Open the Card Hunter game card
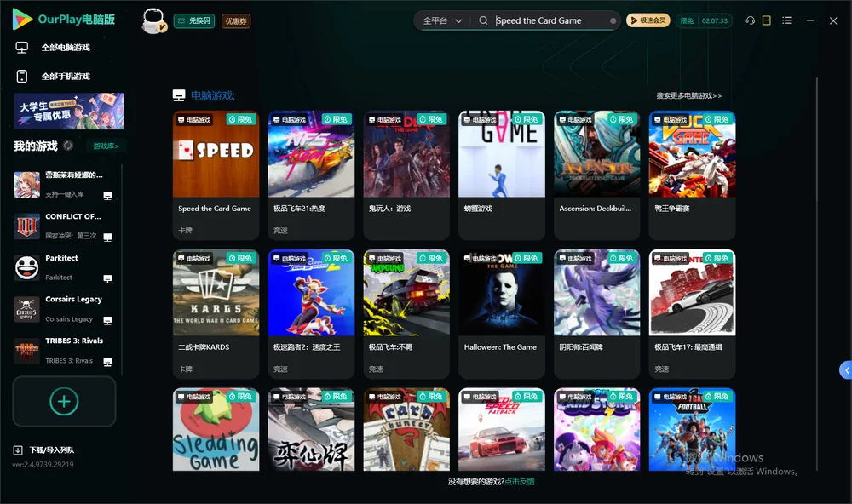 (x=406, y=430)
